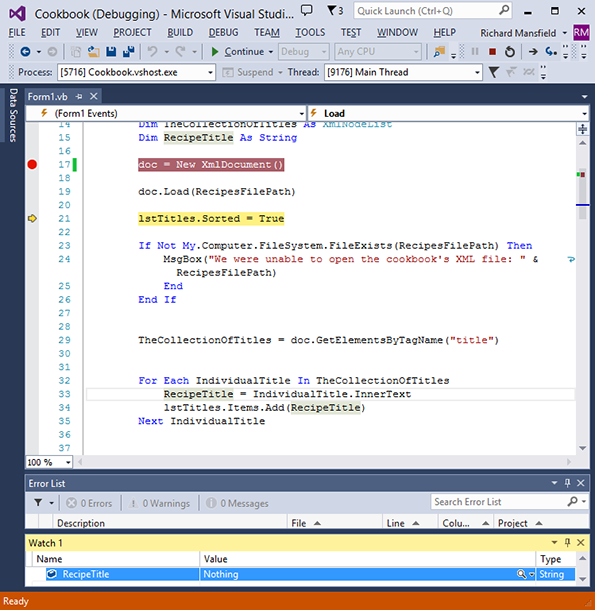The width and height of the screenshot is (595, 610).
Task: Pin the Watch 1 panel
Action: tap(567, 542)
